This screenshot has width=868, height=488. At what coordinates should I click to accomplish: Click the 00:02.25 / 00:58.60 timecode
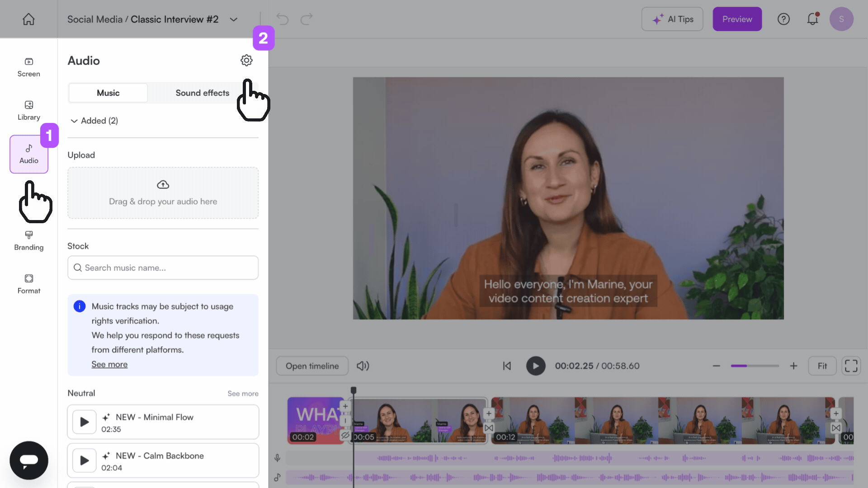click(x=597, y=366)
